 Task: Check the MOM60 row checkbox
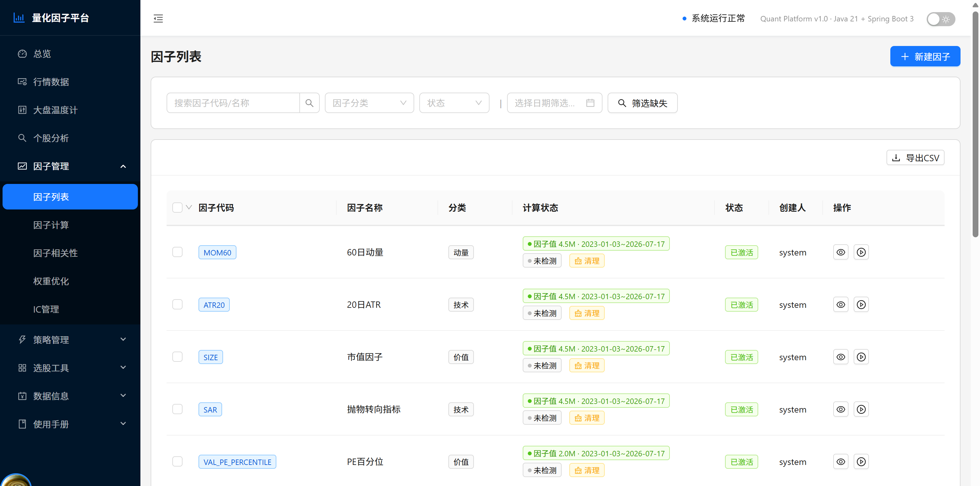tap(177, 252)
